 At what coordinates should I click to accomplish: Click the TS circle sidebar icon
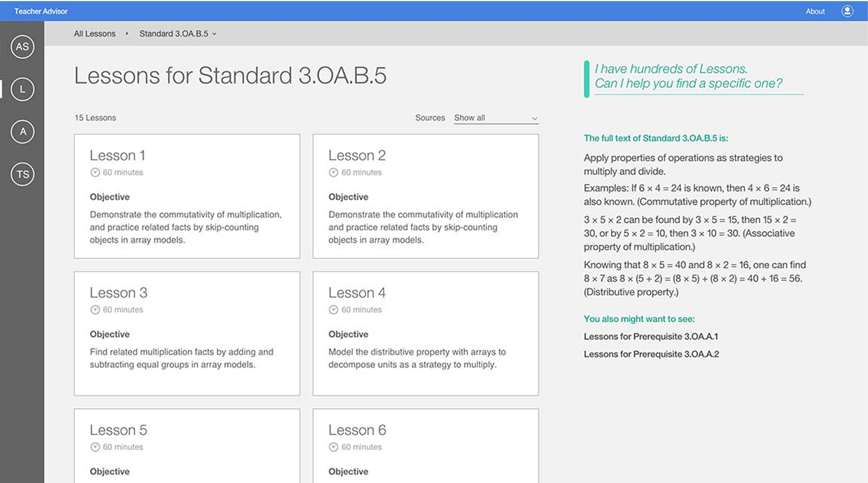[22, 174]
